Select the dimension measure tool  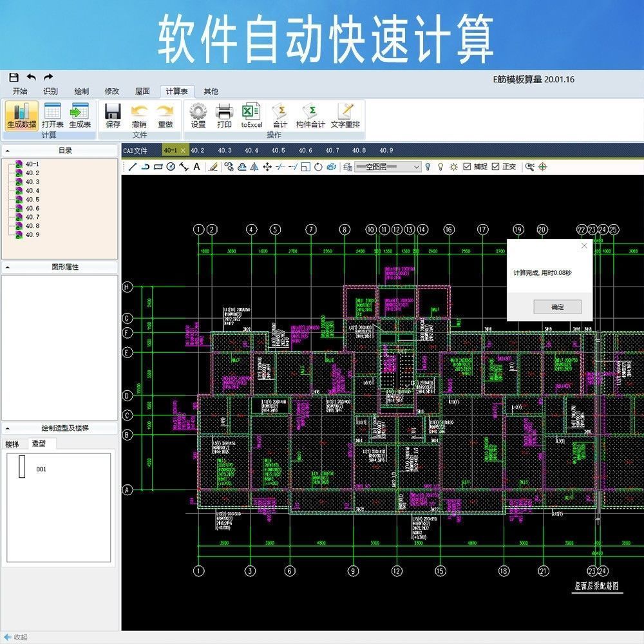click(x=184, y=167)
